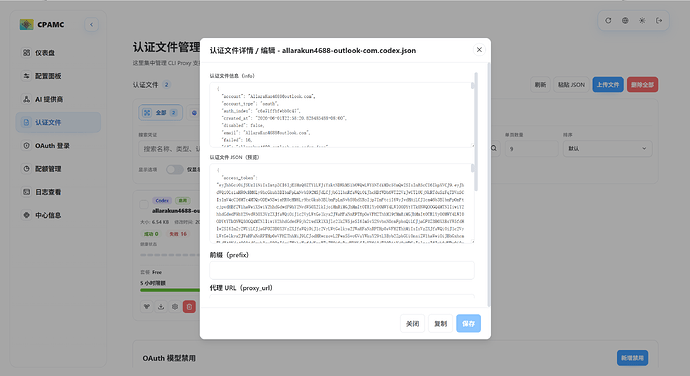Click the green 5小时限额 progress bar
This screenshot has height=376, width=690.
click(170, 290)
